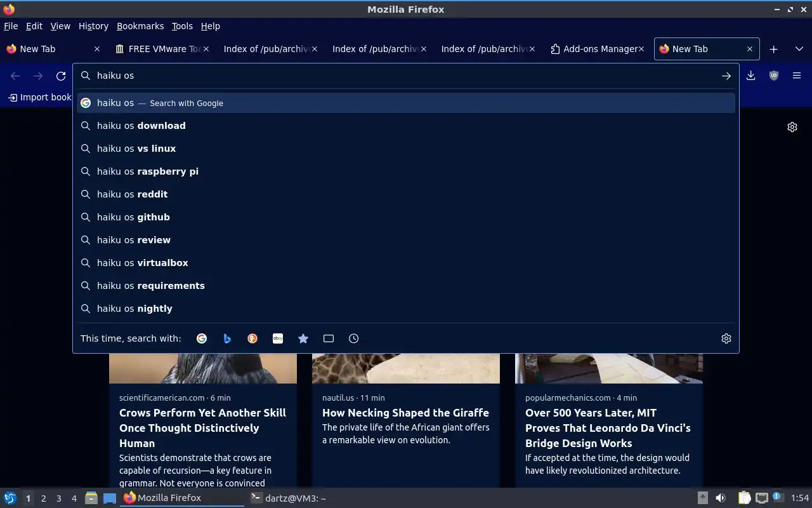Open the file manager icon in the taskbar

click(x=91, y=498)
